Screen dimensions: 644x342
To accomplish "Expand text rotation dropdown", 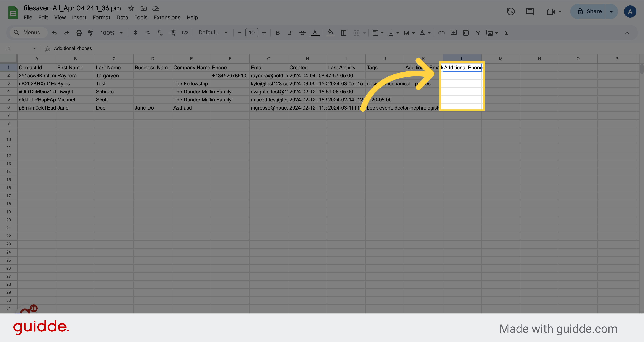I will [x=429, y=33].
